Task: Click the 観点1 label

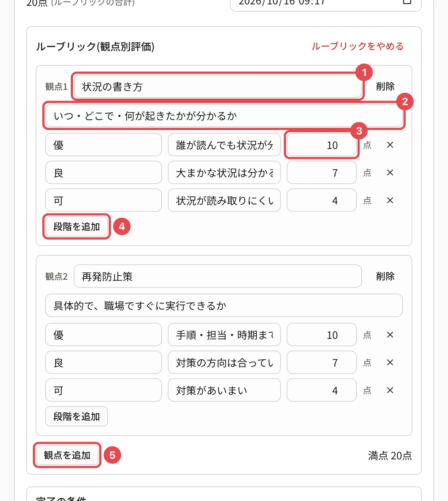Action: [57, 87]
